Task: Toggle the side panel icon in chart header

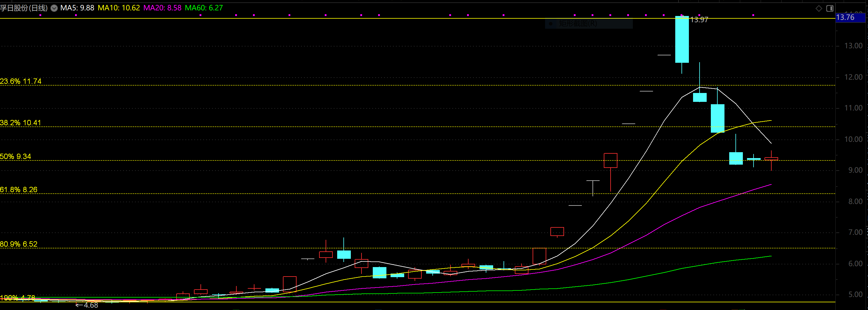Action: point(830,8)
